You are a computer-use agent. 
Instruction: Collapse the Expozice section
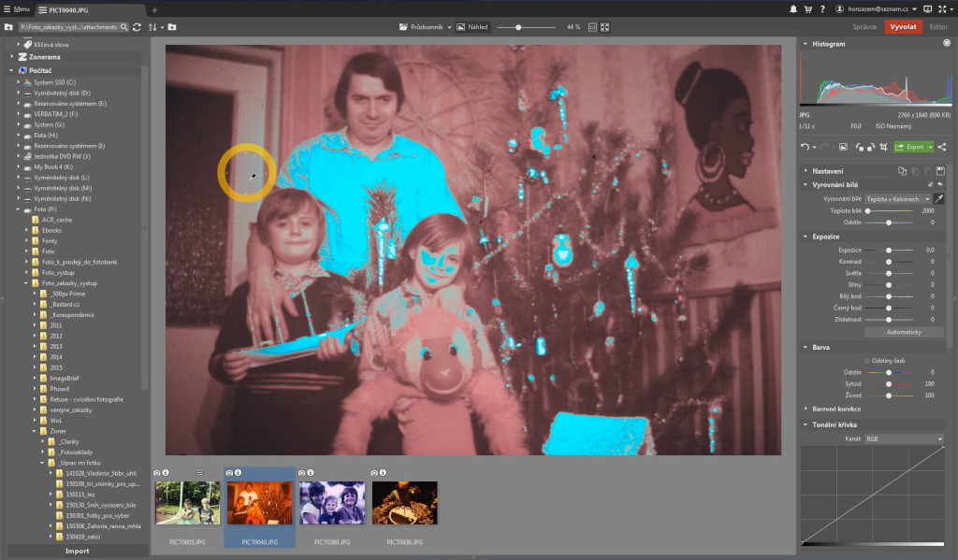pyautogui.click(x=806, y=237)
